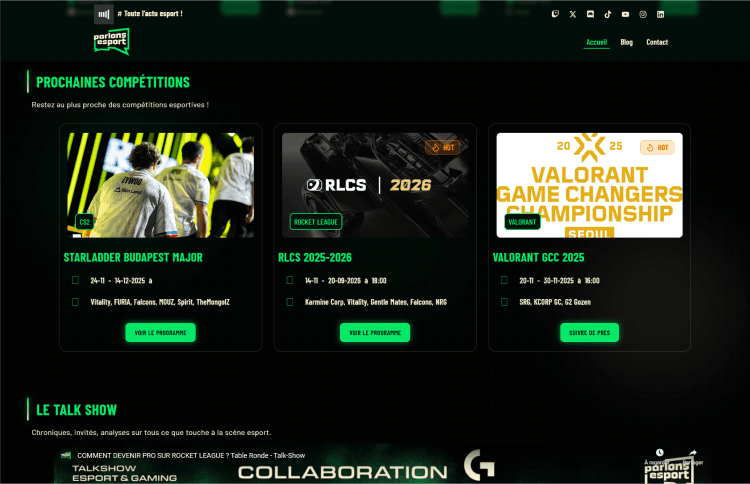The height and width of the screenshot is (484, 750).
Task: Open the Twitch social link icon
Action: coord(555,14)
